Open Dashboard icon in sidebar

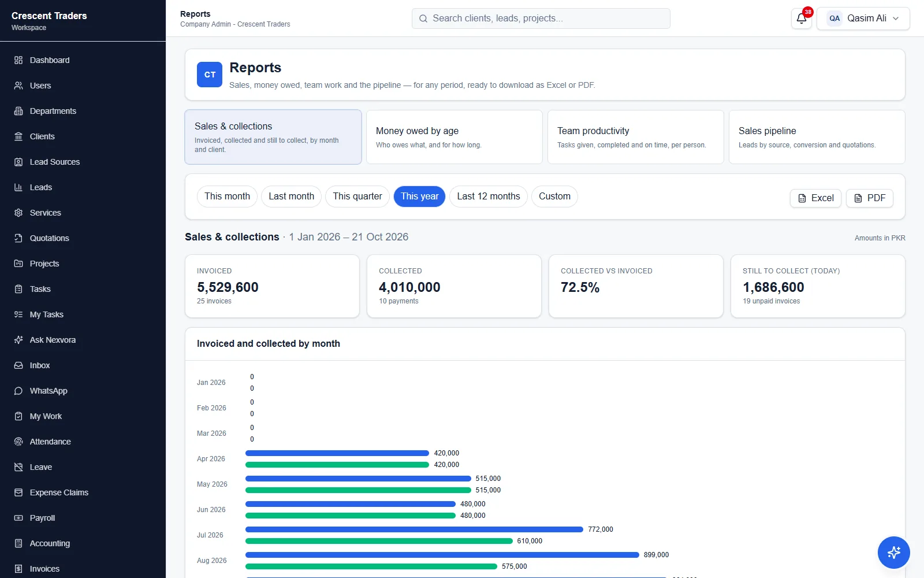[x=18, y=60]
